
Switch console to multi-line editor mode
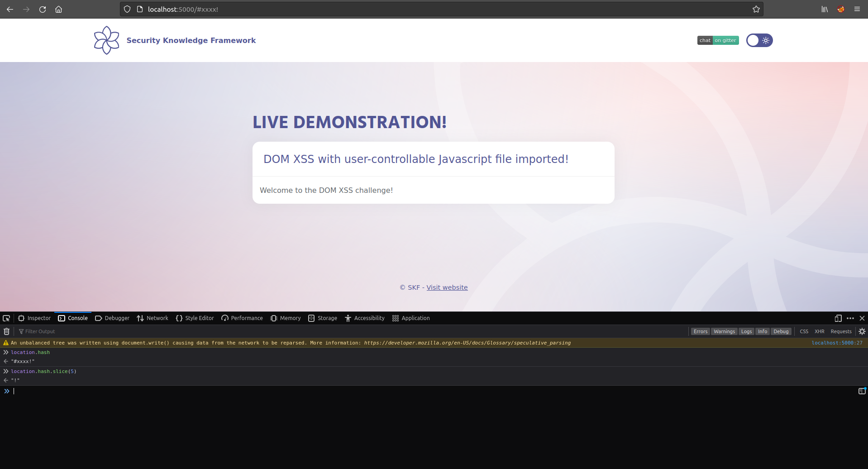click(x=862, y=391)
